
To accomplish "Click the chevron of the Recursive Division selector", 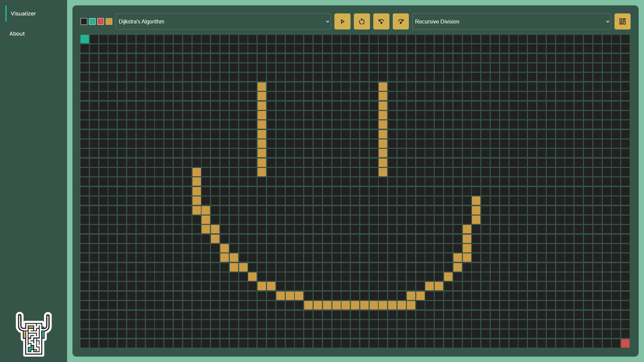I will pos(607,21).
